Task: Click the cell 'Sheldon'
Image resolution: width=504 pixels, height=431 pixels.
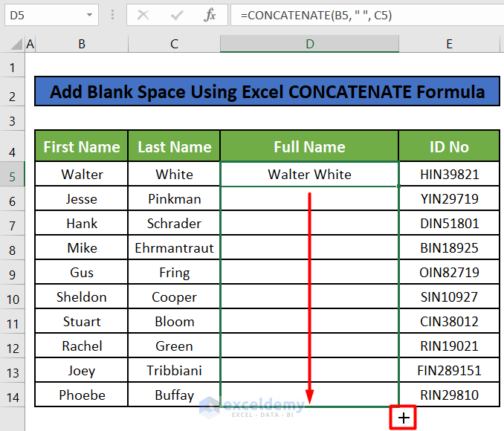Action: coord(82,296)
